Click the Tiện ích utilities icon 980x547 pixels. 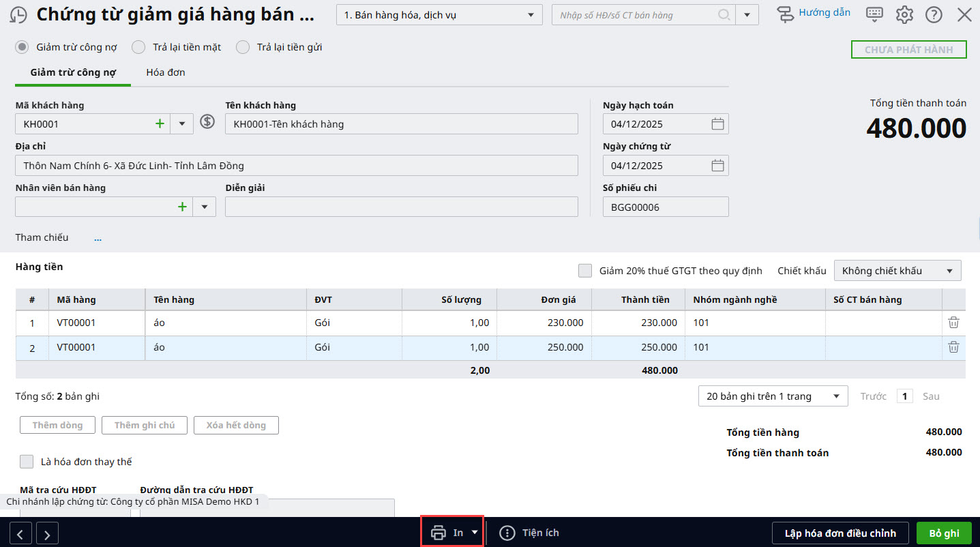point(507,533)
